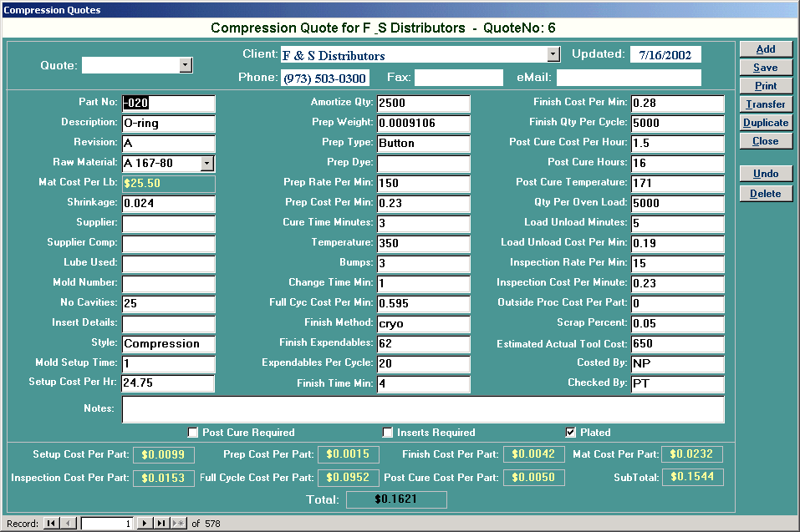Delete the current quote
The width and height of the screenshot is (800, 532).
765,194
